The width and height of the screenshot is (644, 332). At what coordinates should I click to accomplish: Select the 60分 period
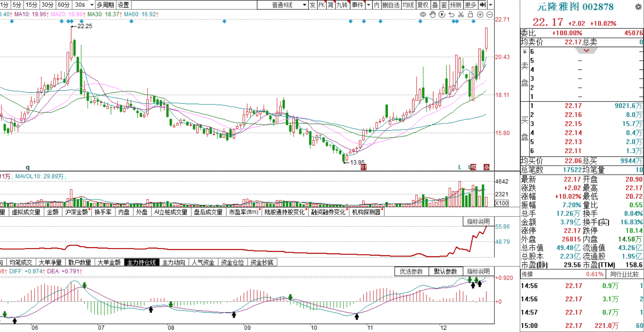(64, 5)
